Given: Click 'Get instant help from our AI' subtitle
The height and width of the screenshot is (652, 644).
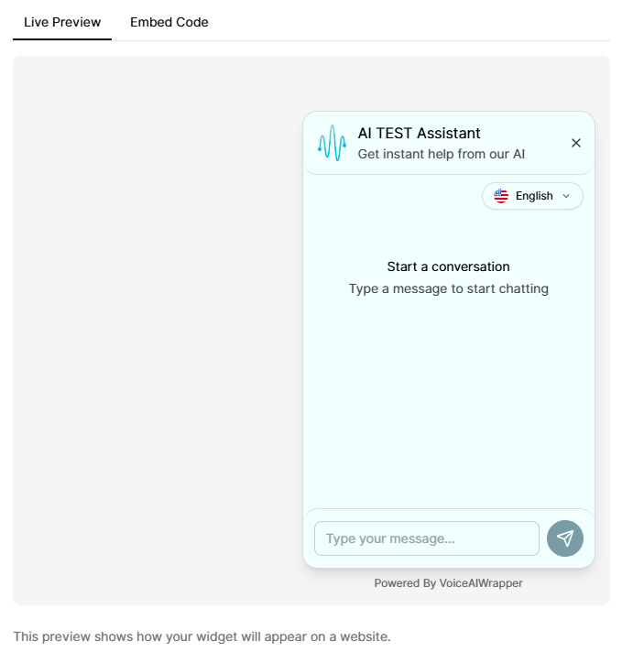Looking at the screenshot, I should [x=441, y=154].
